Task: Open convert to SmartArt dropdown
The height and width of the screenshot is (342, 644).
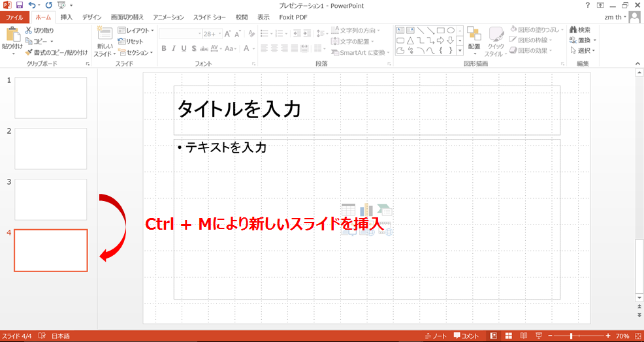Action: [x=360, y=52]
